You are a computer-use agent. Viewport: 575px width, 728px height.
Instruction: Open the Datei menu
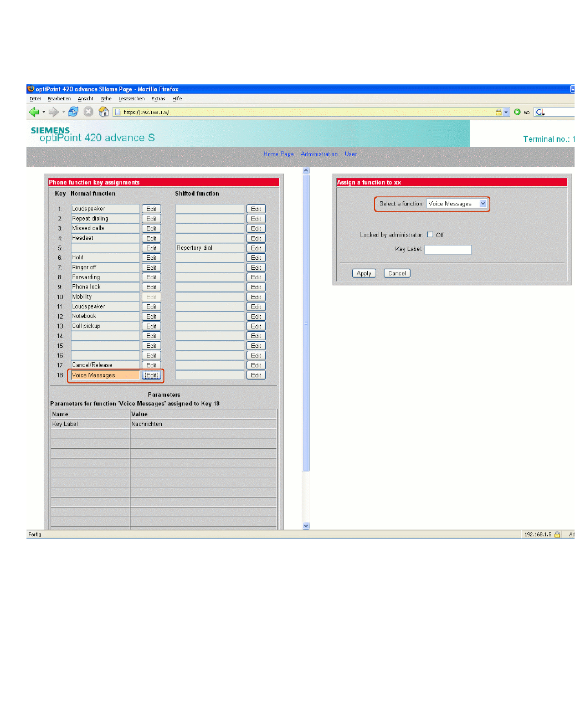[x=35, y=99]
